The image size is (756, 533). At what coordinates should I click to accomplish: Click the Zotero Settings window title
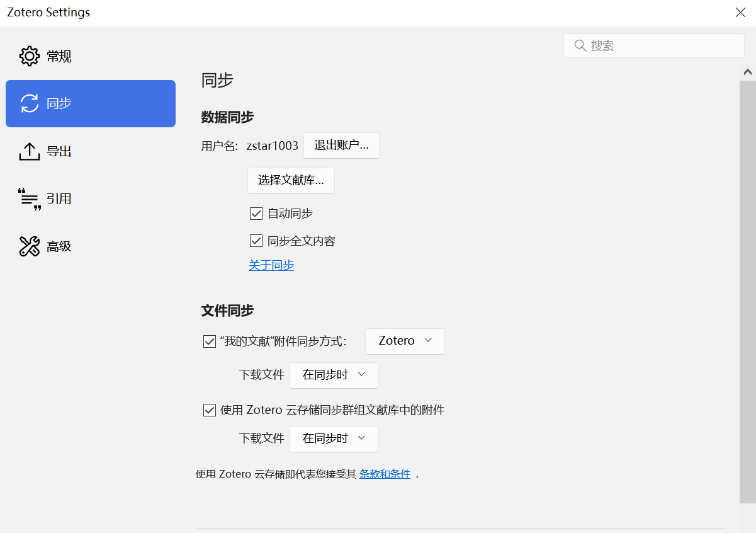(48, 13)
